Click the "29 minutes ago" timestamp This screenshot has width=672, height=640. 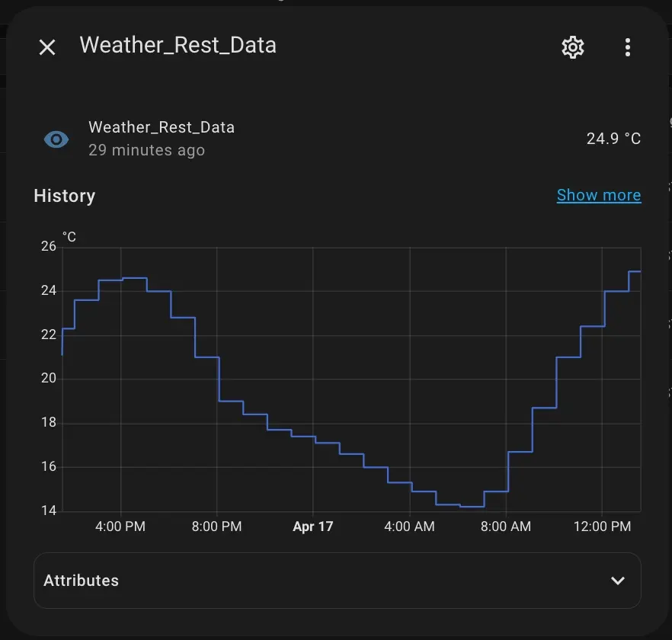coord(146,150)
